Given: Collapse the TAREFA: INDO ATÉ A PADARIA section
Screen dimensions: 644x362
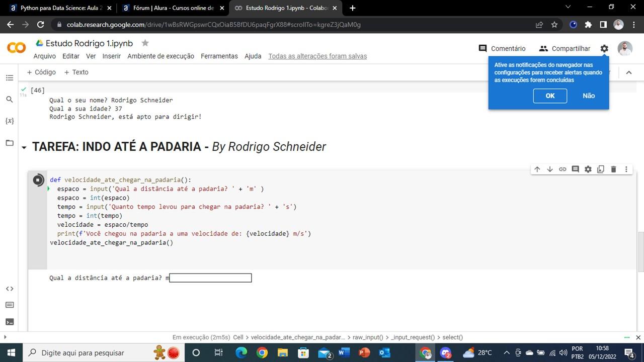Looking at the screenshot, I should pyautogui.click(x=24, y=147).
